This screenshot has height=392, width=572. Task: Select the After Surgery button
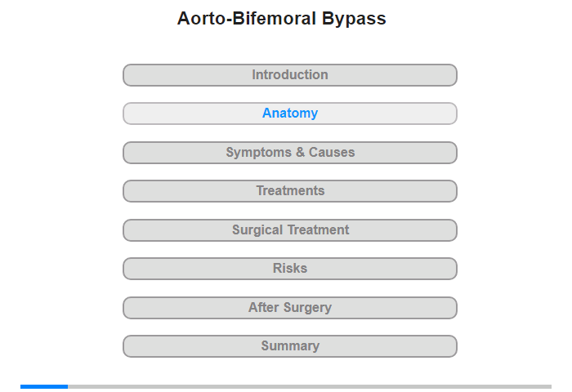289,308
